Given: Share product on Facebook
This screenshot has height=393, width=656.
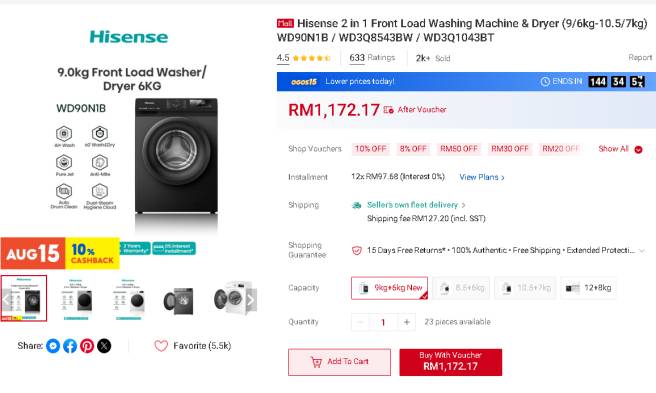Looking at the screenshot, I should [x=70, y=346].
